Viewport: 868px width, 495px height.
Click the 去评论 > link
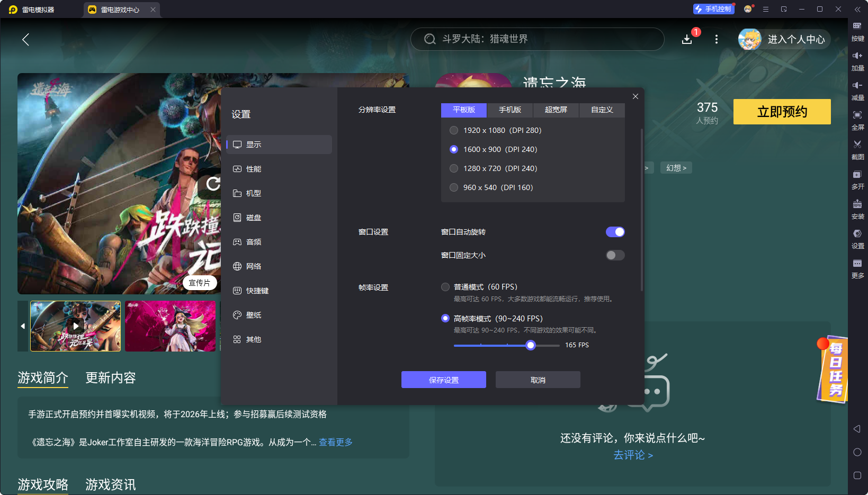[x=633, y=455]
